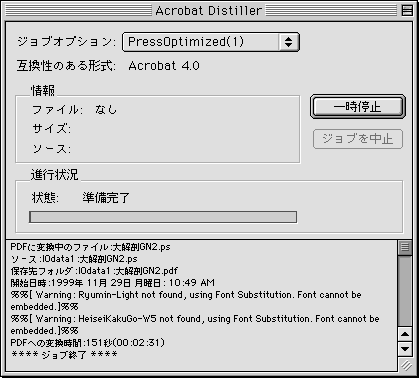Click the 一時停止 button
419x378 pixels.
(358, 107)
